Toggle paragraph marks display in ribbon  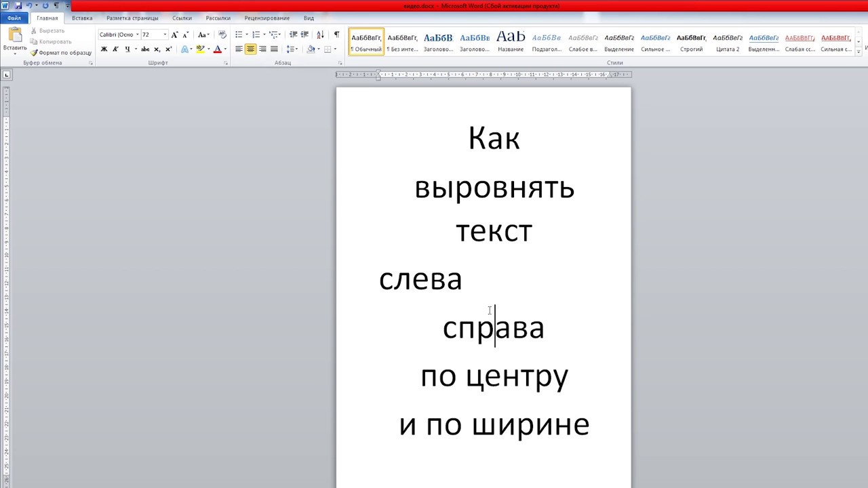click(336, 35)
